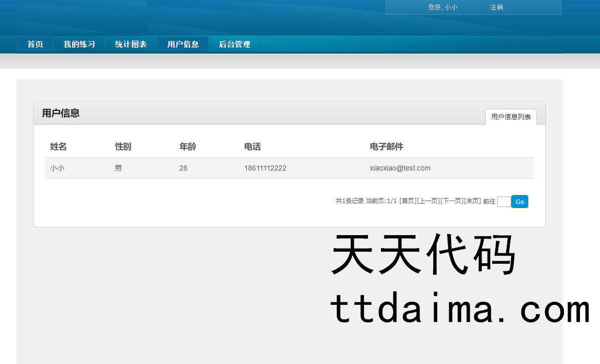This screenshot has height=364, width=600.
Task: Switch to the 用户信息列表 tab
Action: coord(511,117)
